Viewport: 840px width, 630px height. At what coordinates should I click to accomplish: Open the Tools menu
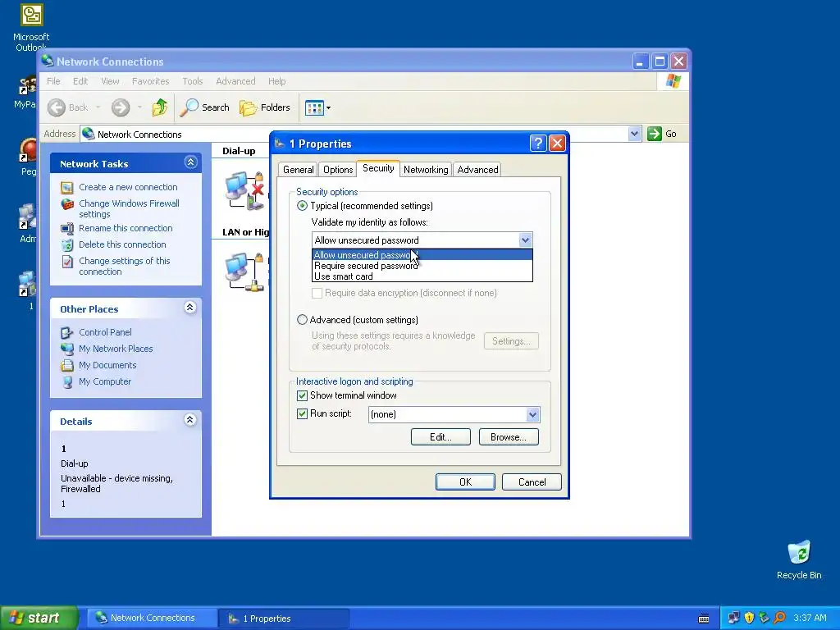192,81
